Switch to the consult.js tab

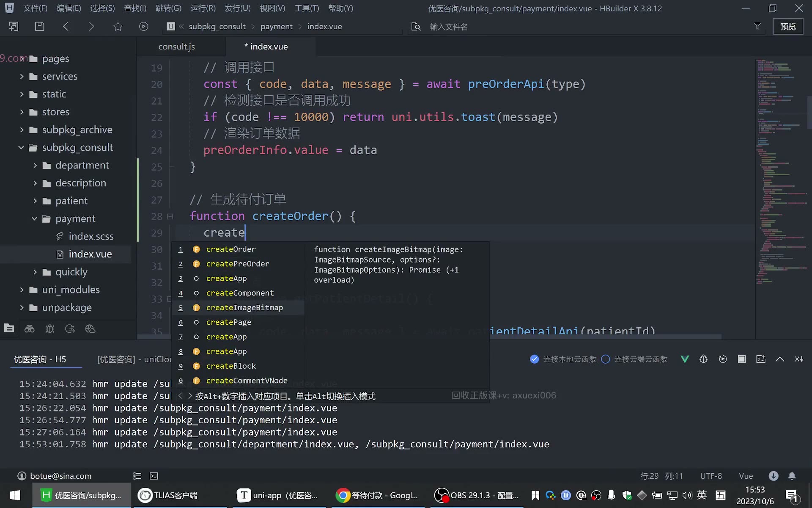(x=176, y=47)
